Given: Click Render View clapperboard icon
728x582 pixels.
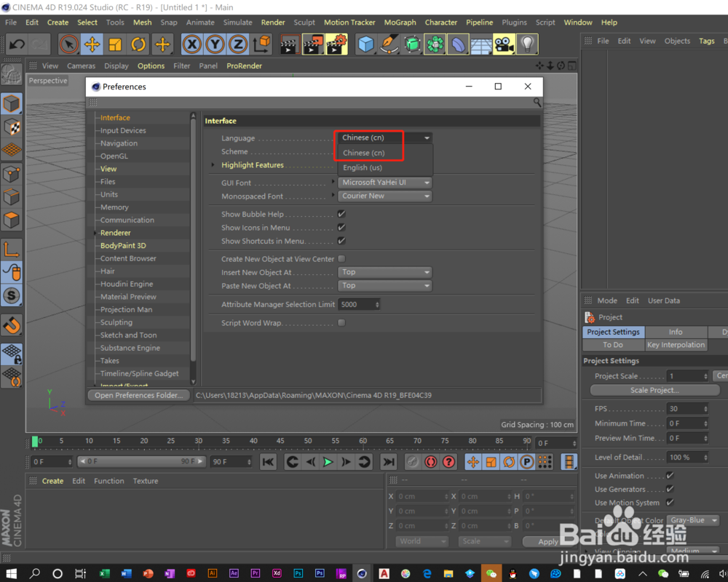Looking at the screenshot, I should coord(289,44).
